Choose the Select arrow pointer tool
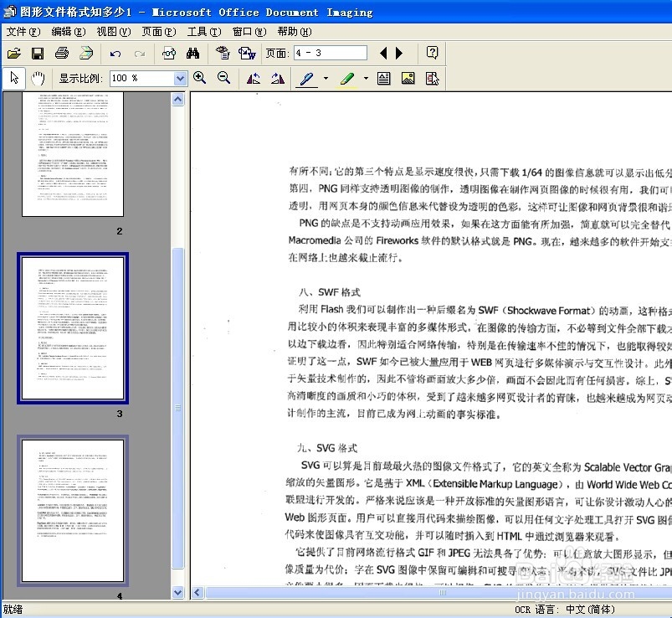 click(x=14, y=78)
